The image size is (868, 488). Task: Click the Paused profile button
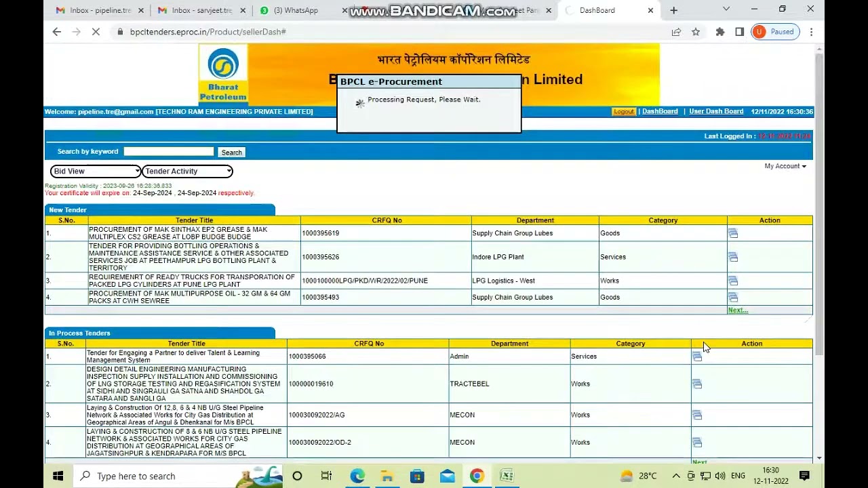click(774, 32)
